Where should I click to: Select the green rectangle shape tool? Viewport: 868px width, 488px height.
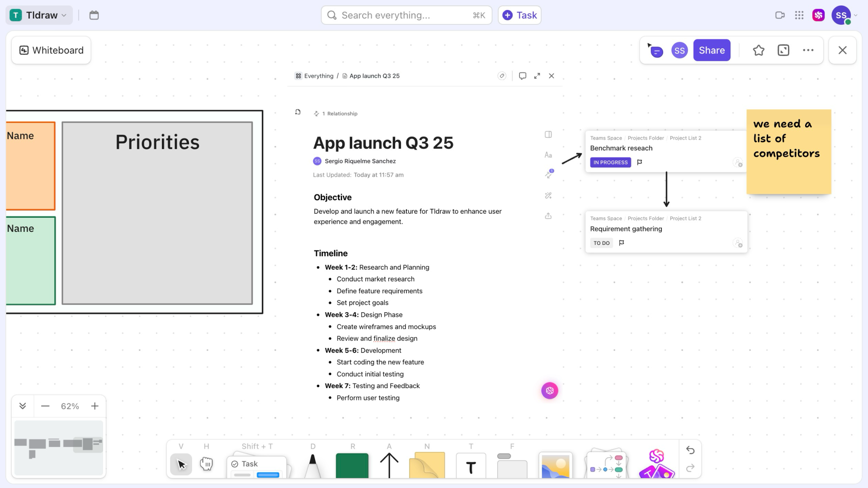[x=352, y=465]
